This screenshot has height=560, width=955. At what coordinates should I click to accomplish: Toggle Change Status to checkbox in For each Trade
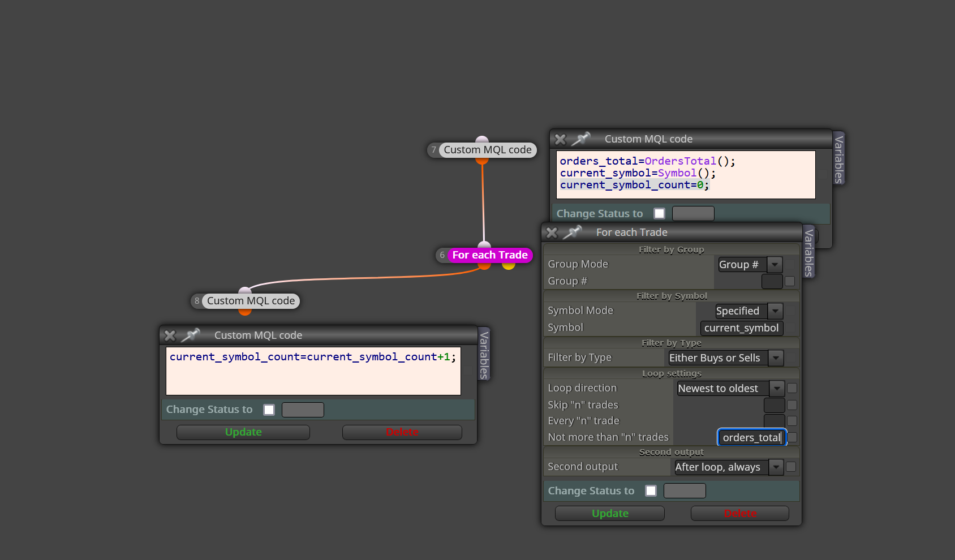click(x=651, y=491)
